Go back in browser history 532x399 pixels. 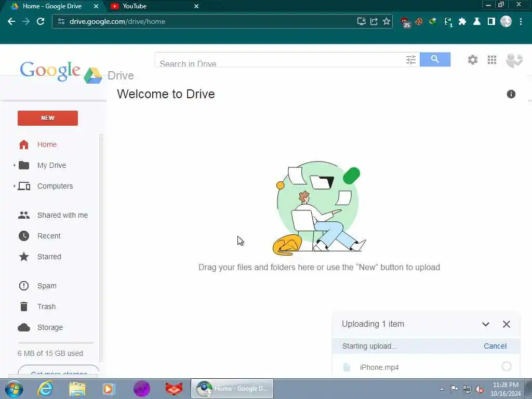click(x=11, y=21)
